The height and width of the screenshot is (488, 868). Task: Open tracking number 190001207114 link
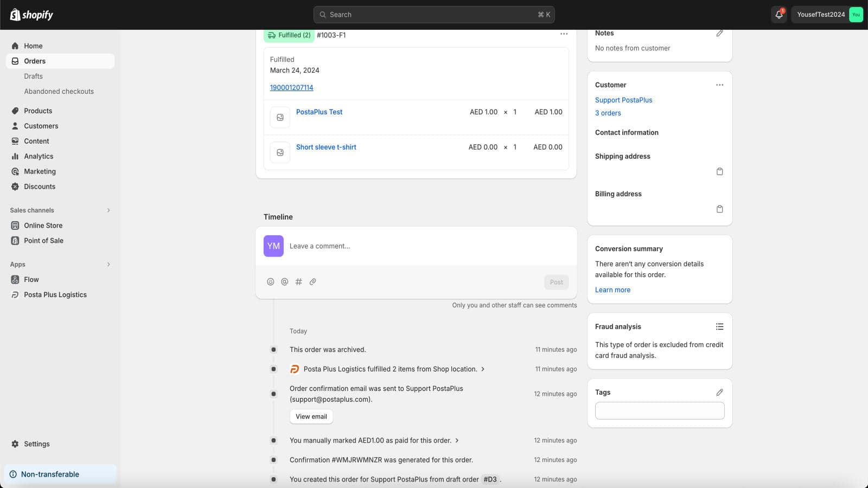tap(291, 87)
